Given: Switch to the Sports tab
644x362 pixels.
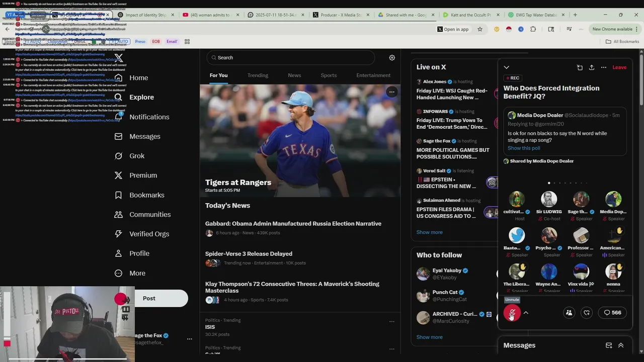Looking at the screenshot, I should tap(329, 75).
